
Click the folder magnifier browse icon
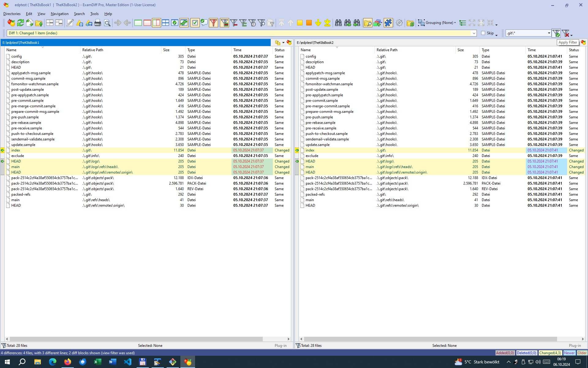[x=367, y=23]
